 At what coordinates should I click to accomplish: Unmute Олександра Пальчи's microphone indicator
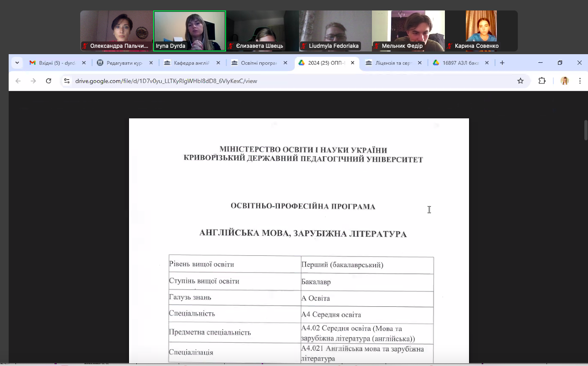pos(85,46)
